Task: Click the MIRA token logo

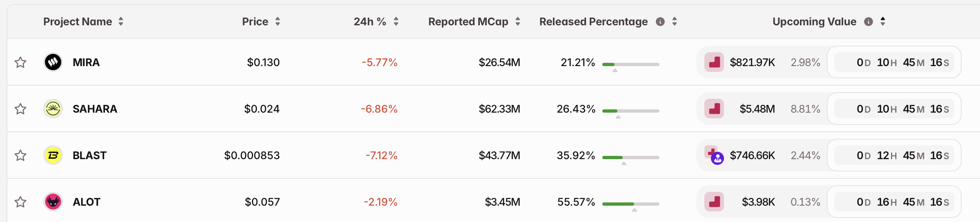Action: click(53, 62)
